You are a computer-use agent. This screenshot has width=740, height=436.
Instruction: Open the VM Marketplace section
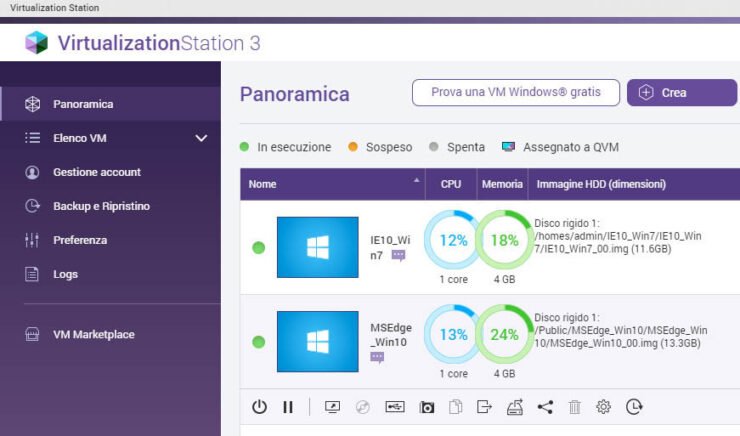pos(93,335)
